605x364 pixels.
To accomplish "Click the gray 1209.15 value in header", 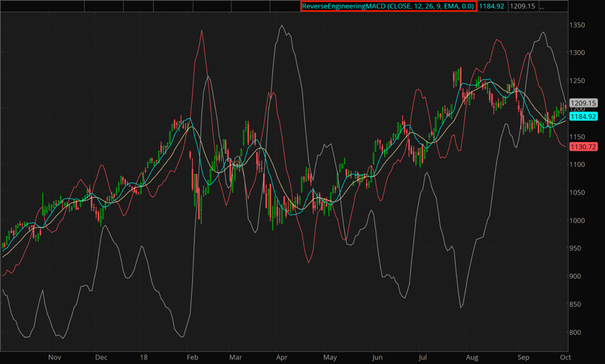I will (523, 6).
